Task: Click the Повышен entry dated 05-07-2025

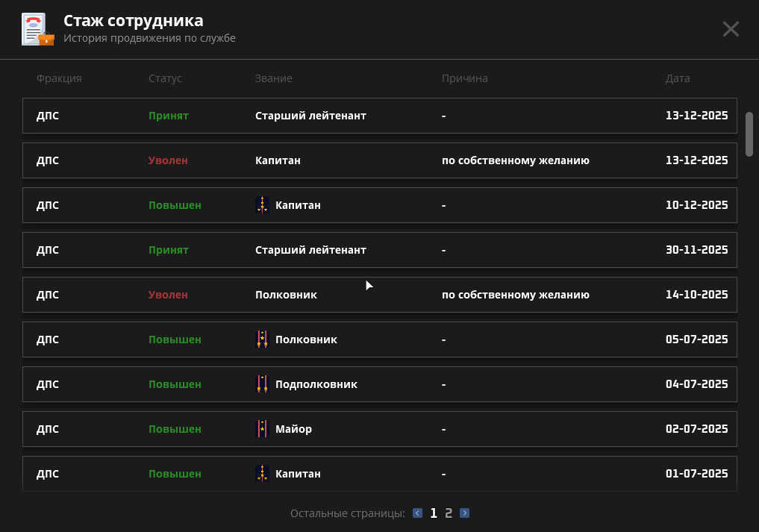Action: click(x=379, y=339)
